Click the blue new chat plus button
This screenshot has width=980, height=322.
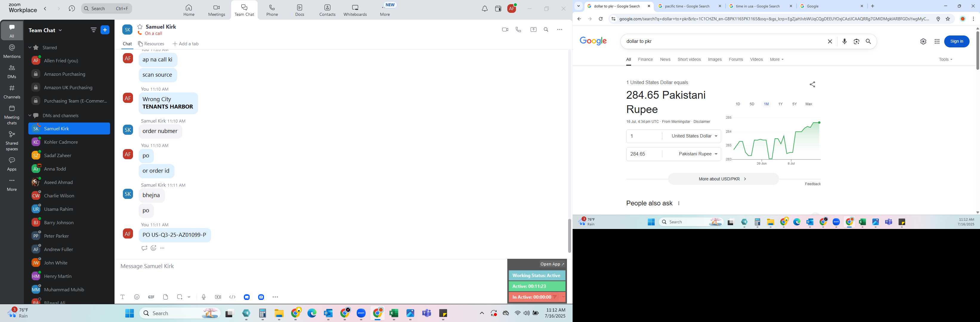pos(105,30)
